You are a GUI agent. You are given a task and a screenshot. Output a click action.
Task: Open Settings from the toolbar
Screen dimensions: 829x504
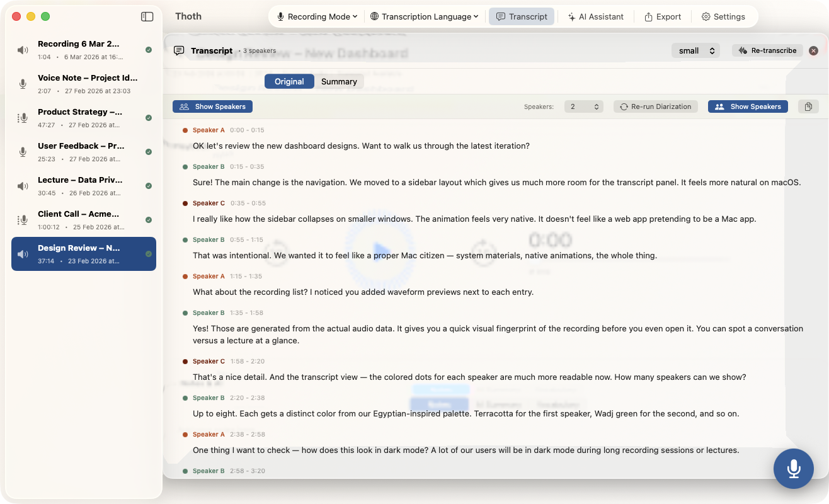click(x=723, y=17)
